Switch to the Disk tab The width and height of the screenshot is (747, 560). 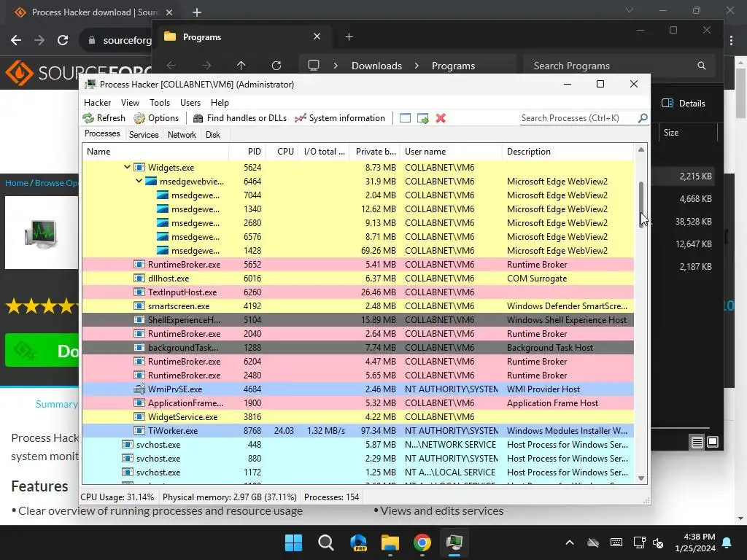click(x=213, y=135)
